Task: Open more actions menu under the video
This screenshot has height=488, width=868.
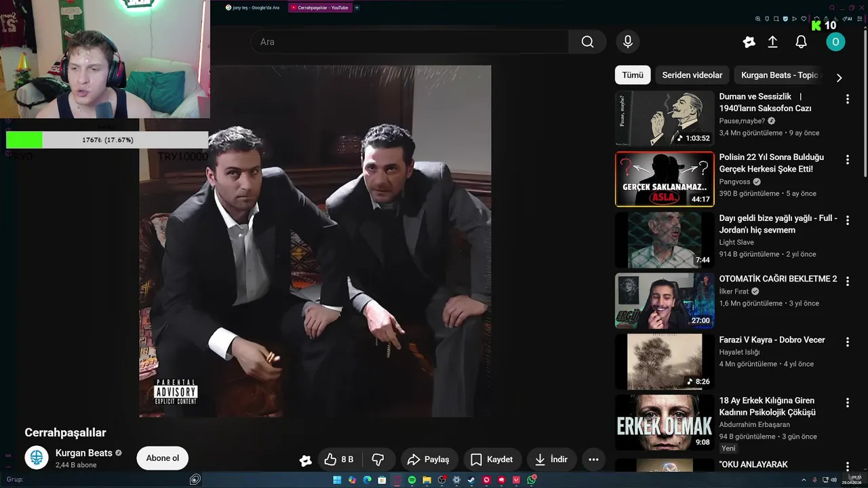Action: 593,460
